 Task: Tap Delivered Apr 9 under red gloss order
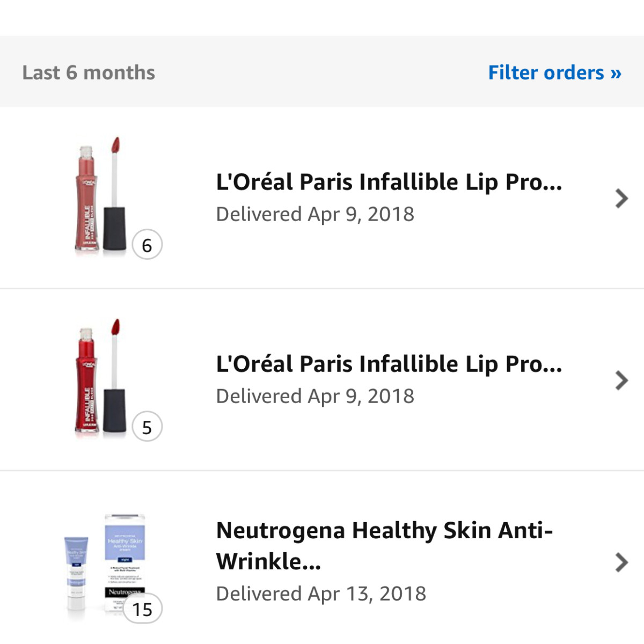click(315, 396)
